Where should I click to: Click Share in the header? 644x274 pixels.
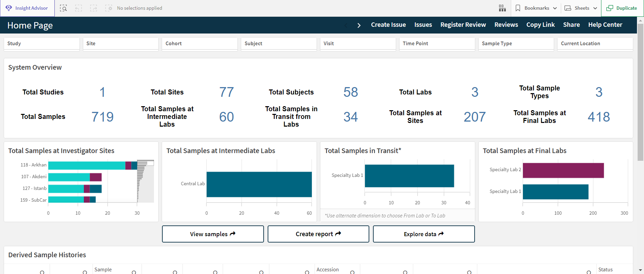point(572,25)
